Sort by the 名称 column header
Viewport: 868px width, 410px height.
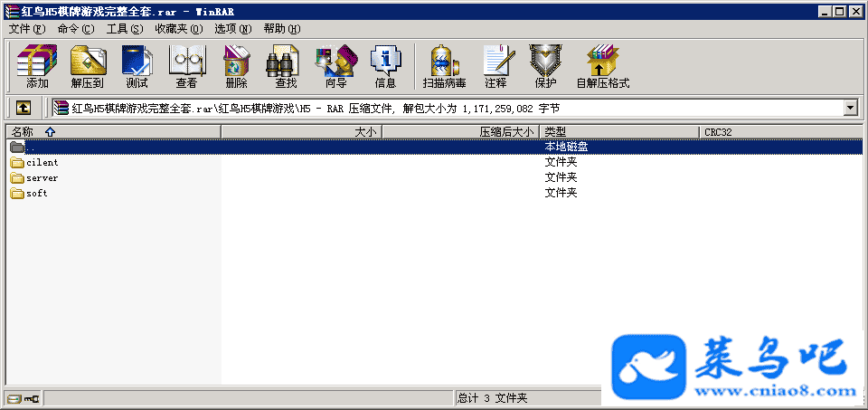113,132
